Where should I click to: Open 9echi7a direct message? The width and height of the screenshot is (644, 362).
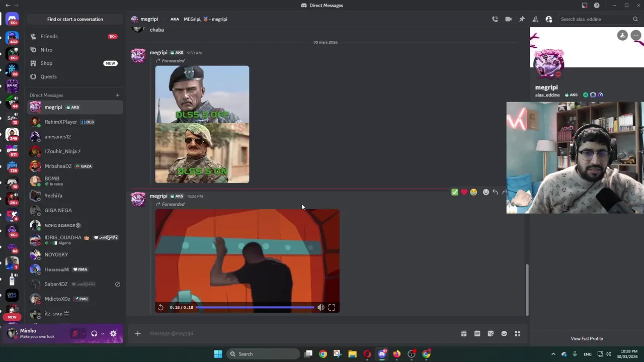pos(75,196)
